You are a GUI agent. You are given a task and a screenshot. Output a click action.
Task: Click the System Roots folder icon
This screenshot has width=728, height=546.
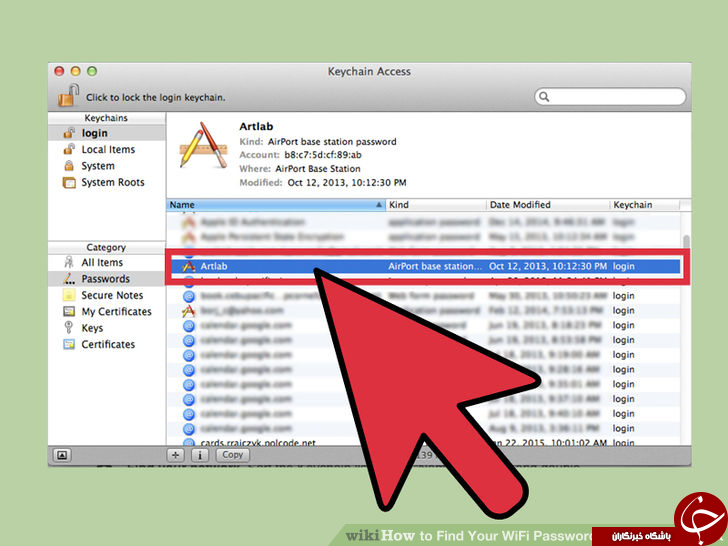click(x=69, y=182)
